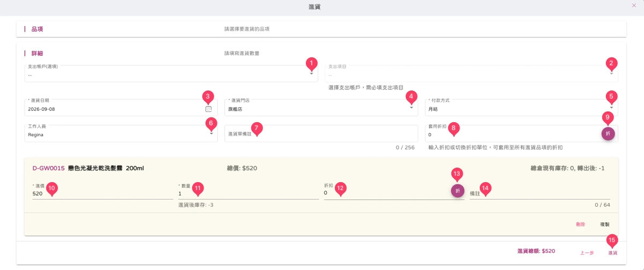Expand the 付款方式 dropdown showing 月結
The image size is (644, 270).
point(521,107)
